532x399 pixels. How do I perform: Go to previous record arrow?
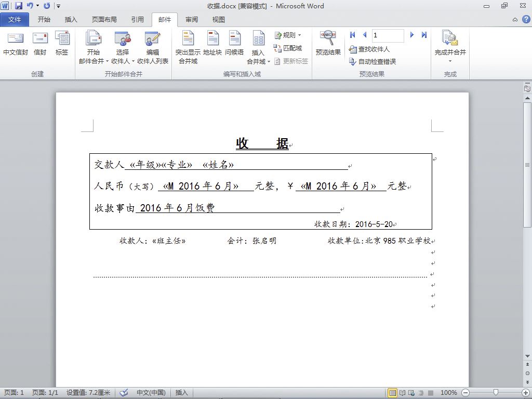click(x=365, y=35)
